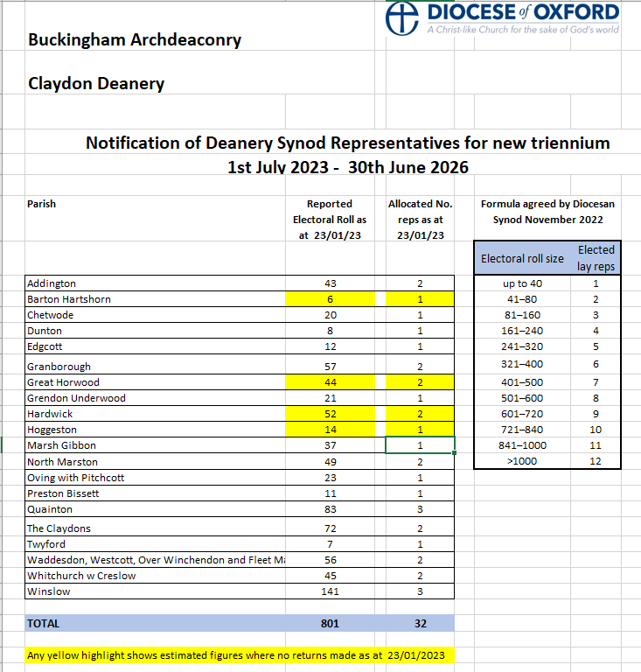The height and width of the screenshot is (672, 641).
Task: Select the yellow Great Horwood allocated reps cell
Action: pyautogui.click(x=420, y=382)
